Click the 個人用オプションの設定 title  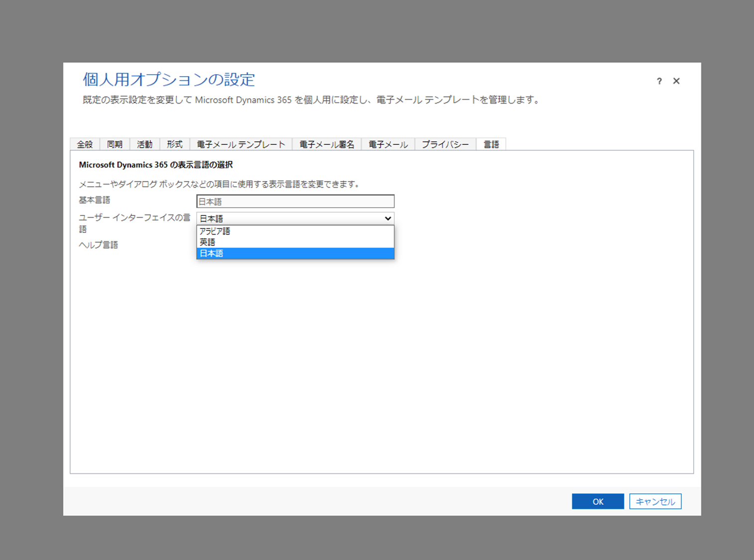[x=169, y=80]
